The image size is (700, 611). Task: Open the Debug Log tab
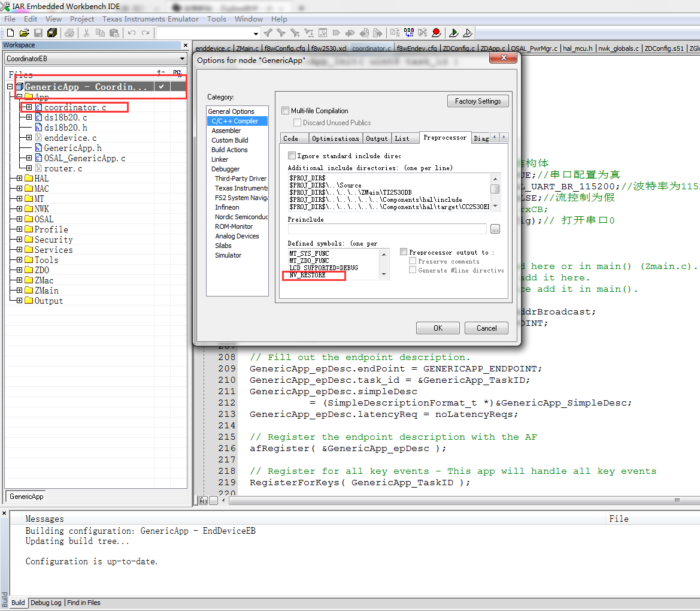(x=46, y=603)
